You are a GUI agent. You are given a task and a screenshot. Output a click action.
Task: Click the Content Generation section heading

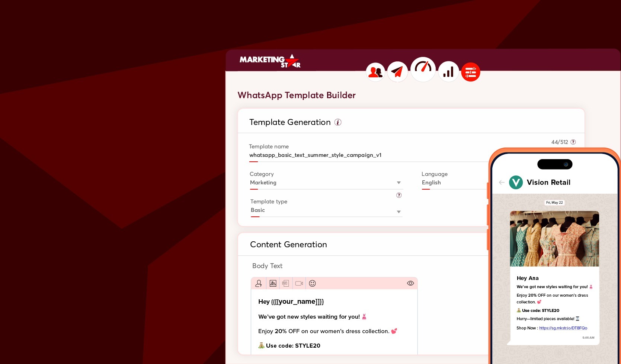(288, 245)
